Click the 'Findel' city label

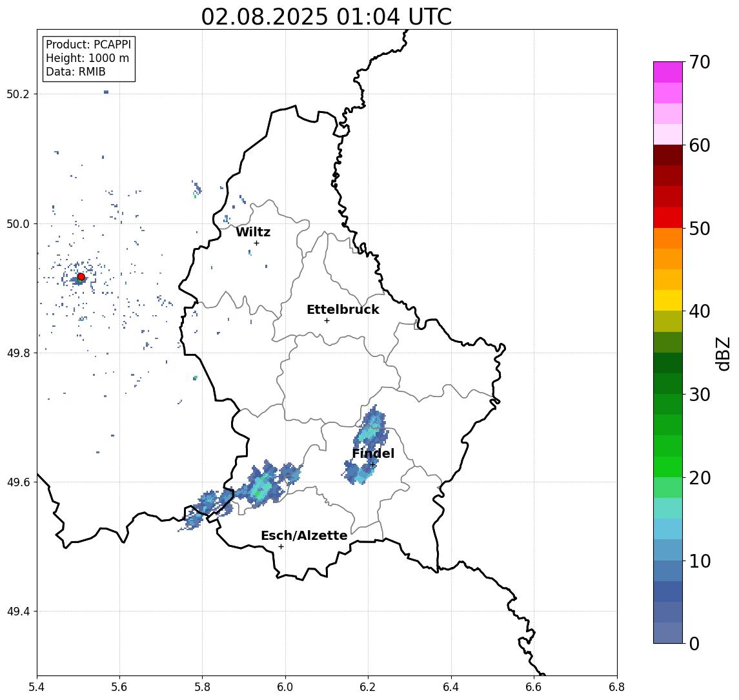click(x=373, y=453)
